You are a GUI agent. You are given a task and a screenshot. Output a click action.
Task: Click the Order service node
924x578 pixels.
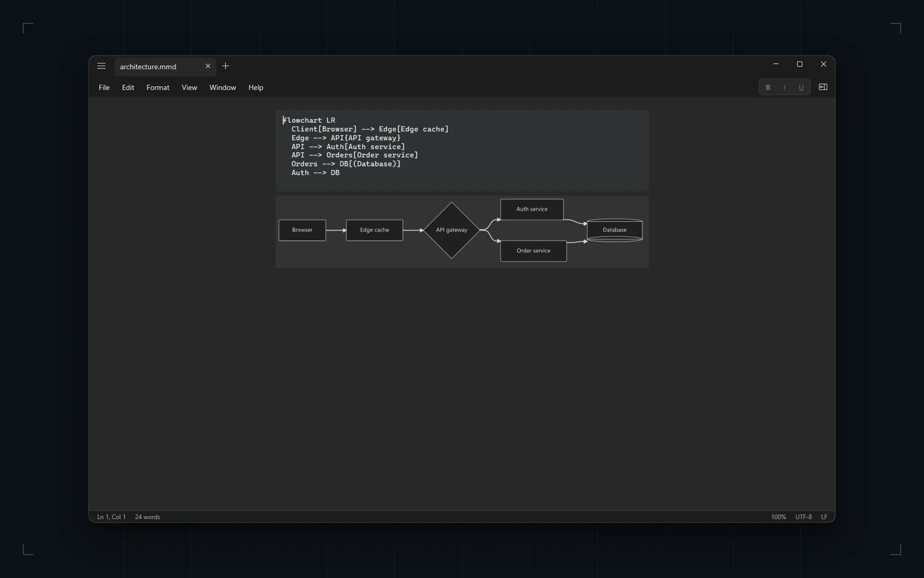pos(534,251)
